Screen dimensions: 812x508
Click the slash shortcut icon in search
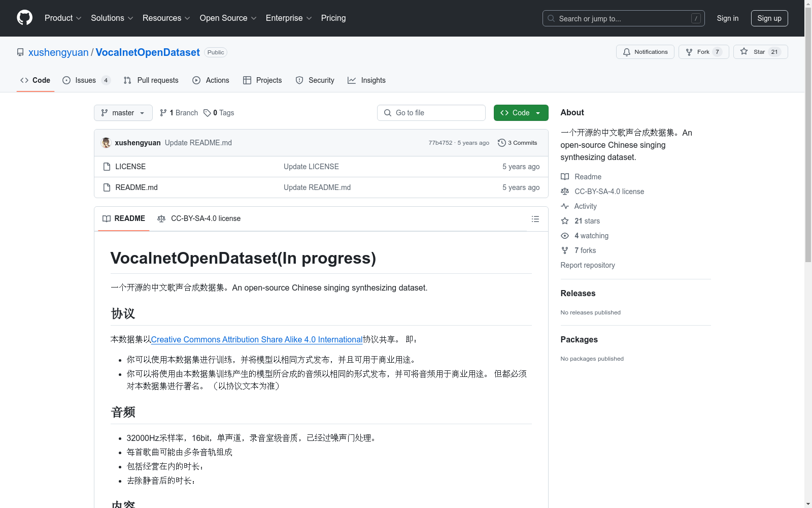pyautogui.click(x=696, y=18)
